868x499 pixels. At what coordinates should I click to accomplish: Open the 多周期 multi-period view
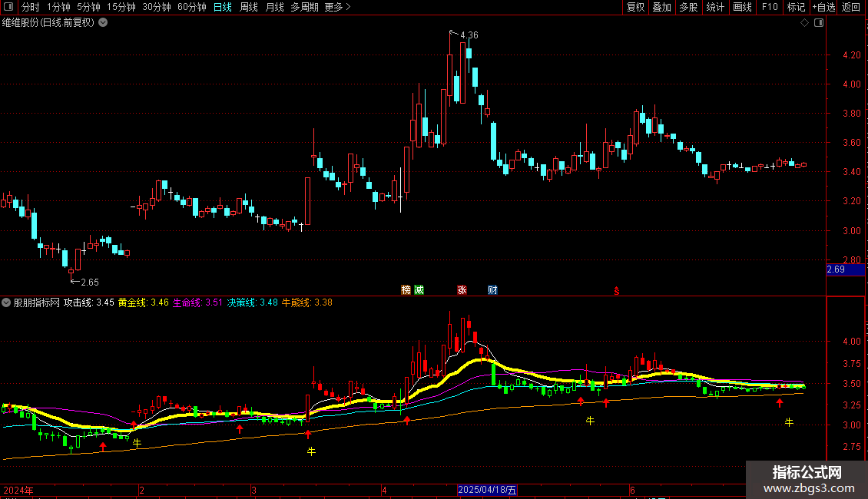pyautogui.click(x=304, y=7)
